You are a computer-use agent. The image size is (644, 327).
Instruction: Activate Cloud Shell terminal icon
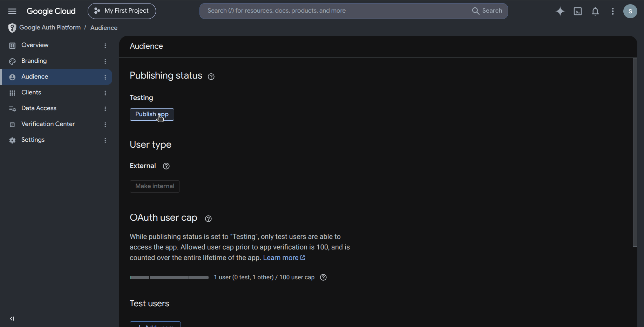pos(578,11)
